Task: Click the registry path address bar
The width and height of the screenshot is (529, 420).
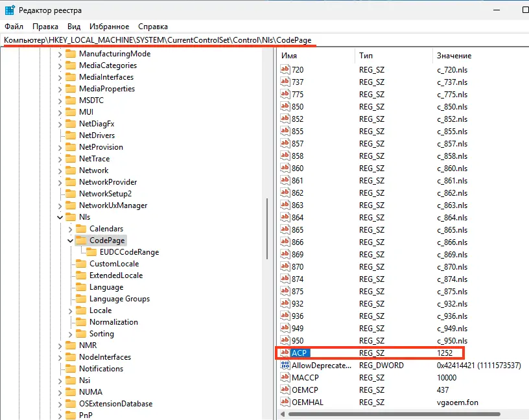Action: (264, 40)
